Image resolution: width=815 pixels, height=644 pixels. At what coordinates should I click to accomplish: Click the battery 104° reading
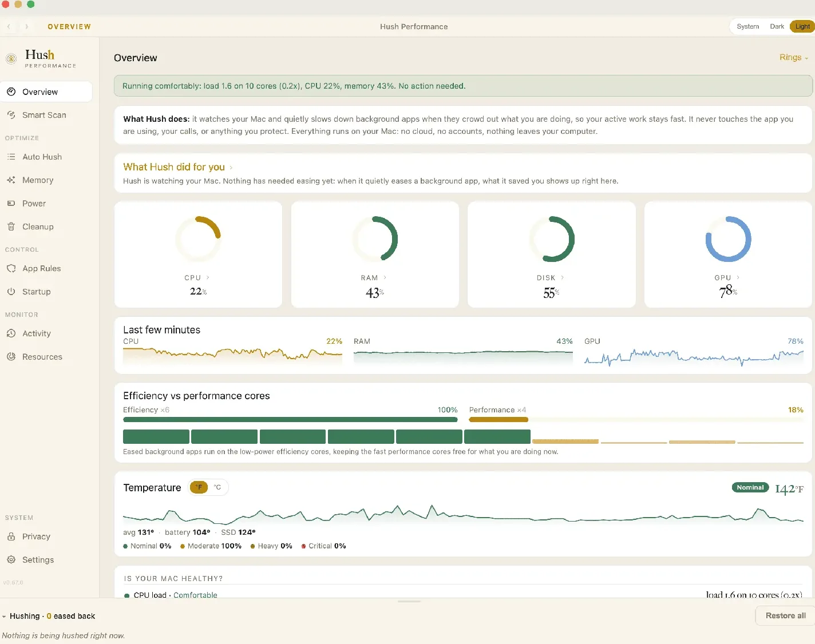pyautogui.click(x=187, y=532)
